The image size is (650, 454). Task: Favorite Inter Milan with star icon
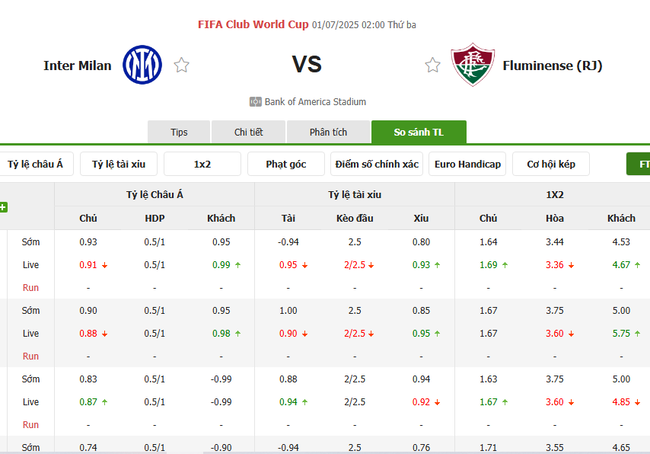(x=181, y=65)
